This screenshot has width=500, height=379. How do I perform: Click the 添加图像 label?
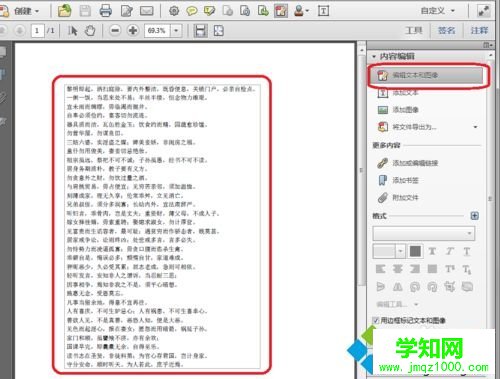(x=405, y=110)
